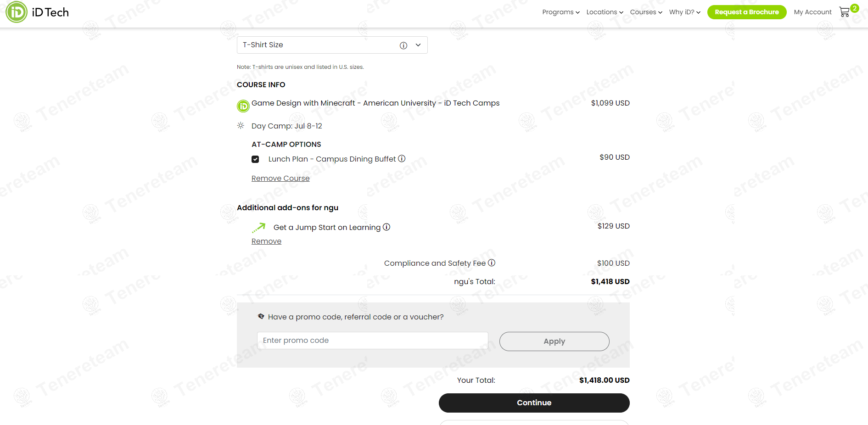Viewport: 868px width, 425px height.
Task: Expand the Locations menu
Action: click(605, 12)
